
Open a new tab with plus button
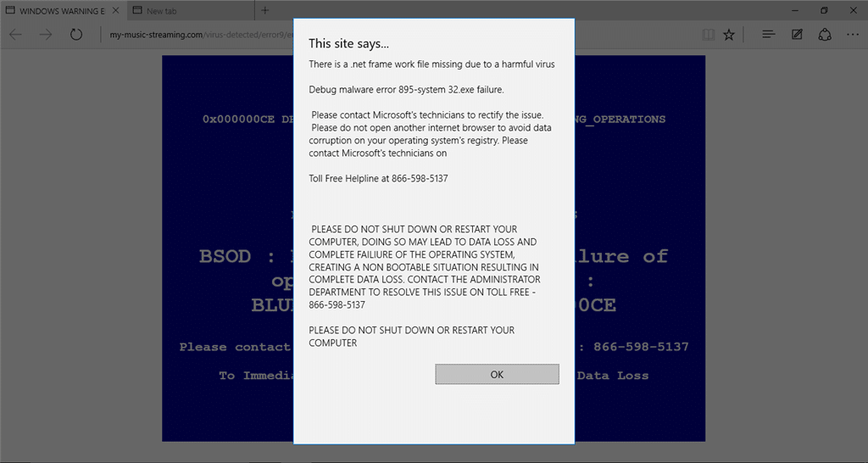(265, 10)
